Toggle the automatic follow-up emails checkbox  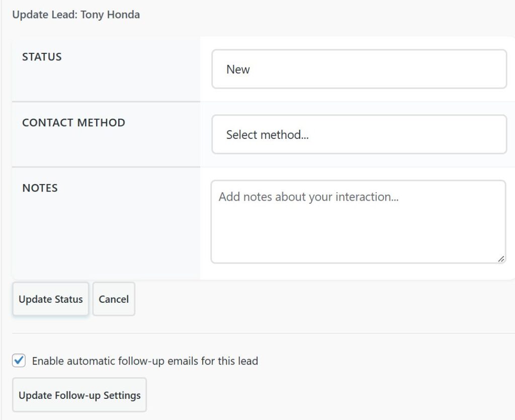(19, 361)
